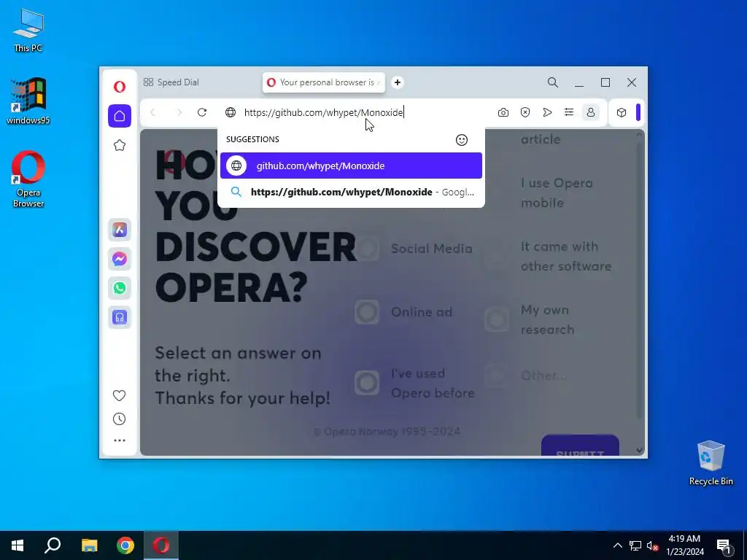Select the This PC desktop icon
This screenshot has width=747, height=560.
coord(28,31)
